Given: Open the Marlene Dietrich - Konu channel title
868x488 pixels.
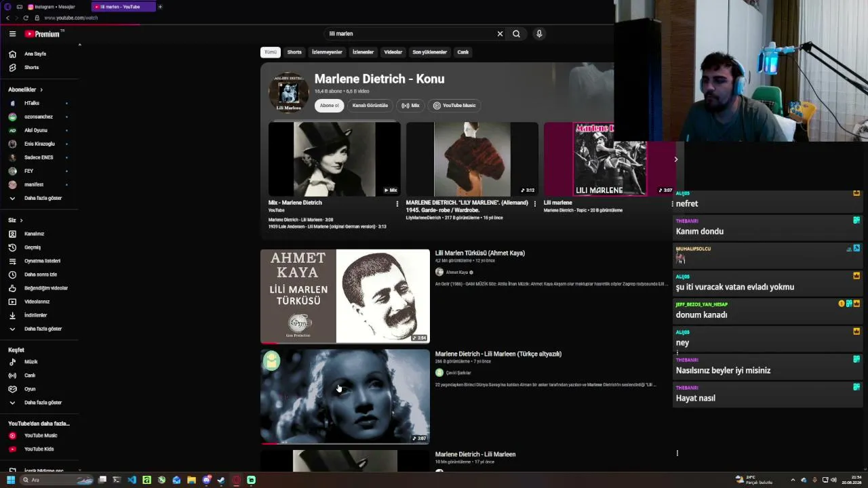Looking at the screenshot, I should point(380,79).
